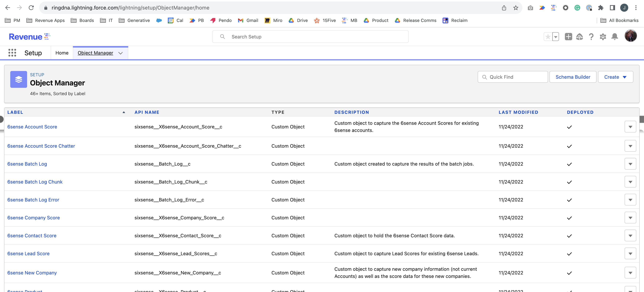Open the setup gear icon

tap(603, 37)
